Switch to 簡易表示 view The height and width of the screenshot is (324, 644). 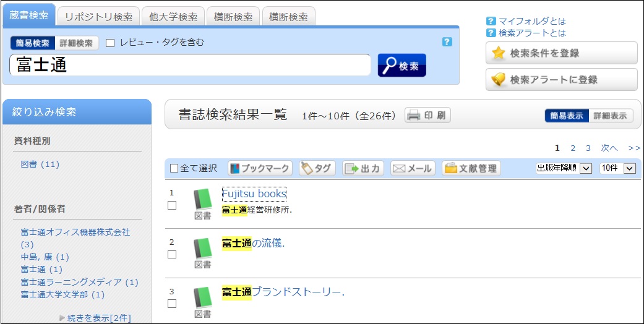(x=567, y=116)
